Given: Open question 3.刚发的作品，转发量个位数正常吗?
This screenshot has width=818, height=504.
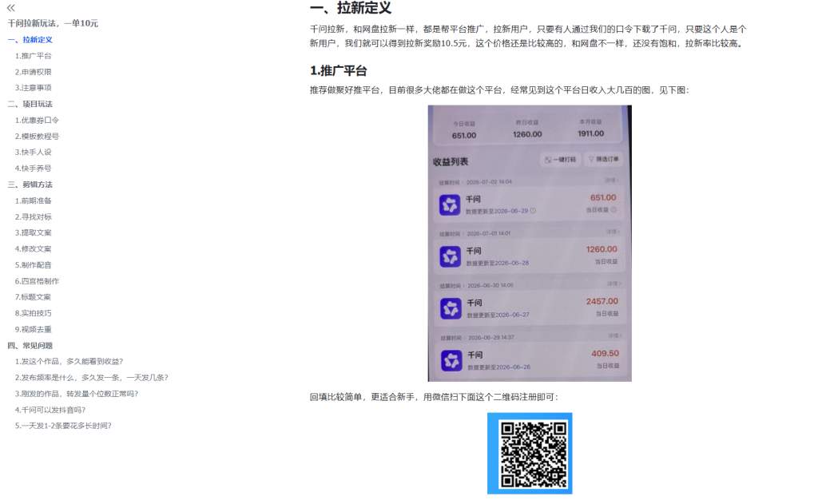Looking at the screenshot, I should [77, 394].
